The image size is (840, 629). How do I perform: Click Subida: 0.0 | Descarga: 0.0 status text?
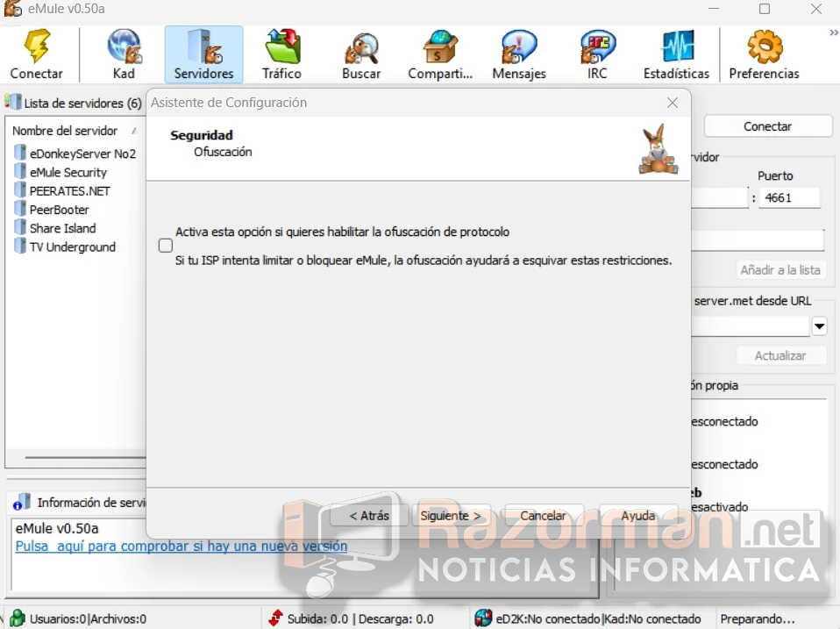[x=360, y=618]
